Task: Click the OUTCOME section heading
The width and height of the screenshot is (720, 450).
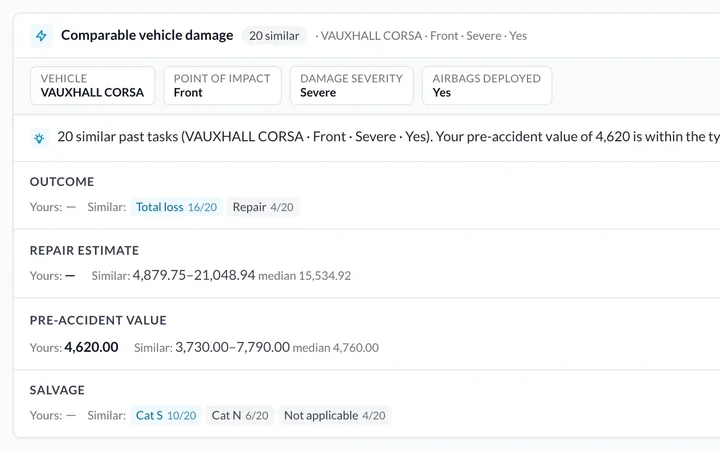Action: pos(62,182)
